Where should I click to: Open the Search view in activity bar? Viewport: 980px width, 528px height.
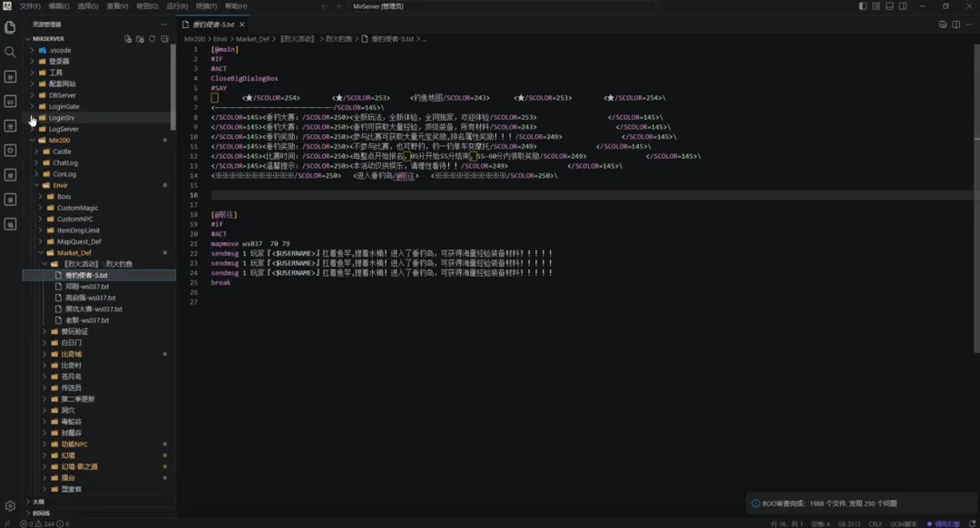(x=10, y=52)
